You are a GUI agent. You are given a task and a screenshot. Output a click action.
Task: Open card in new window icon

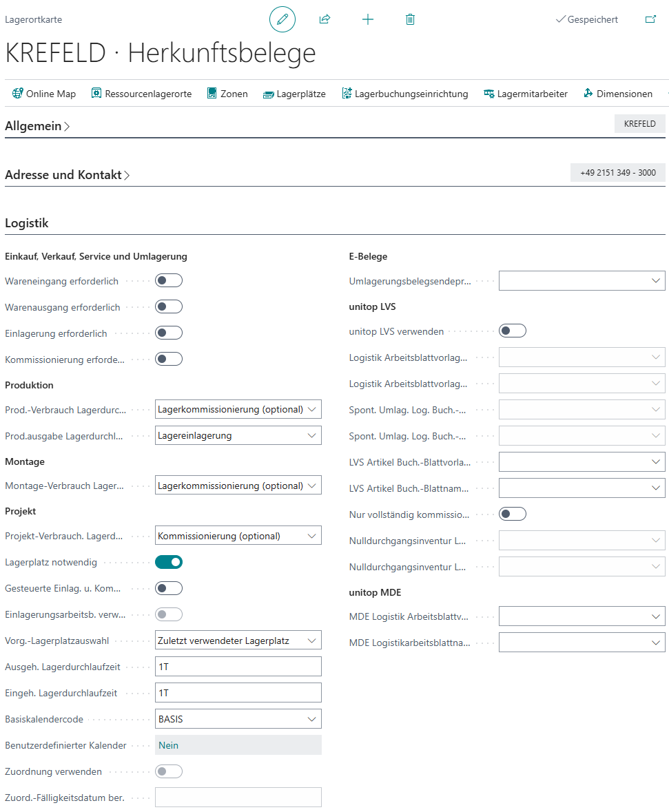click(x=650, y=19)
